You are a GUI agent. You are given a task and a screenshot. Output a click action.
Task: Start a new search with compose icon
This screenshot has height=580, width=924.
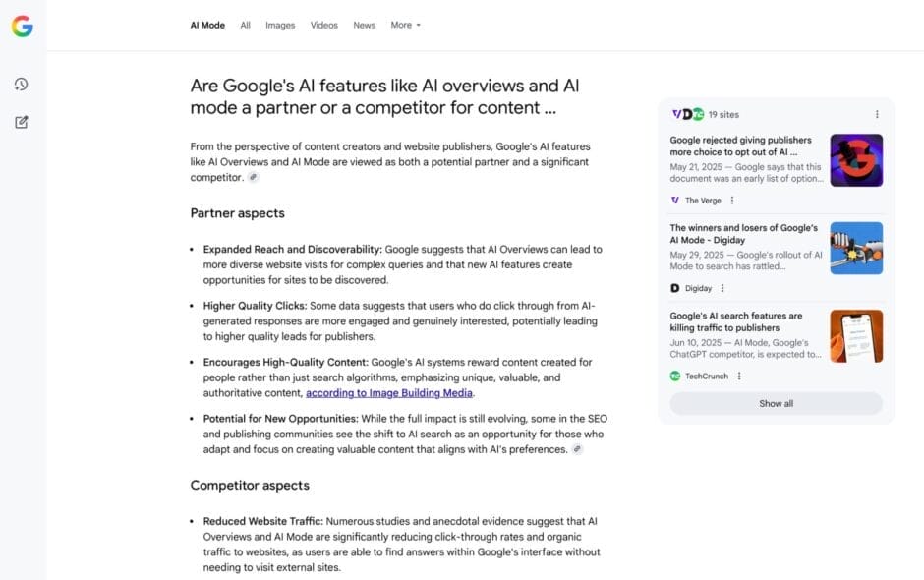click(22, 122)
